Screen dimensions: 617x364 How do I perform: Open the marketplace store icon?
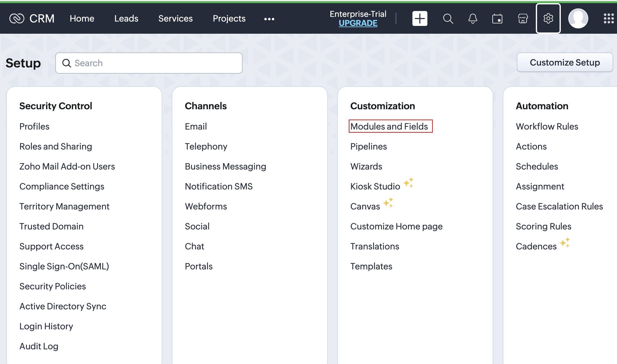click(x=523, y=19)
